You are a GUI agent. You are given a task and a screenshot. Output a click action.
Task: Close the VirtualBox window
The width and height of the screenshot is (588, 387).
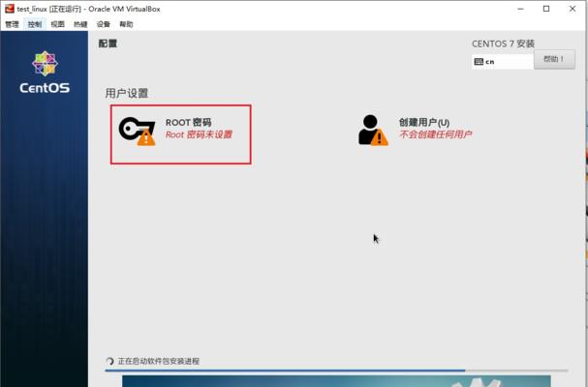coord(573,9)
